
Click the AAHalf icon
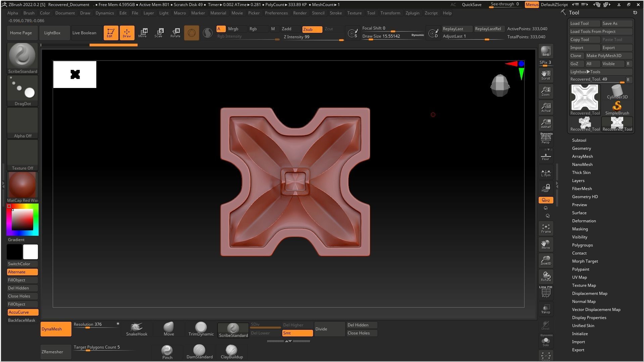point(546,124)
